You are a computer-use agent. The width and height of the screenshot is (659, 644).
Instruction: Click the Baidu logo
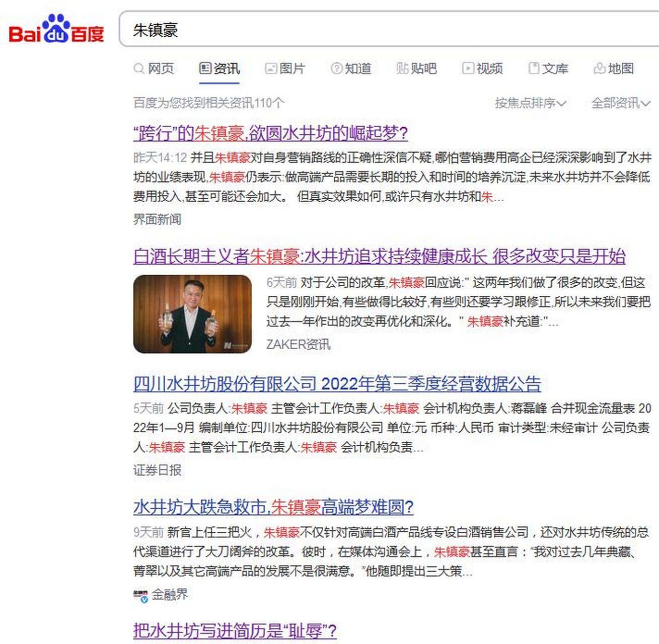tap(56, 29)
